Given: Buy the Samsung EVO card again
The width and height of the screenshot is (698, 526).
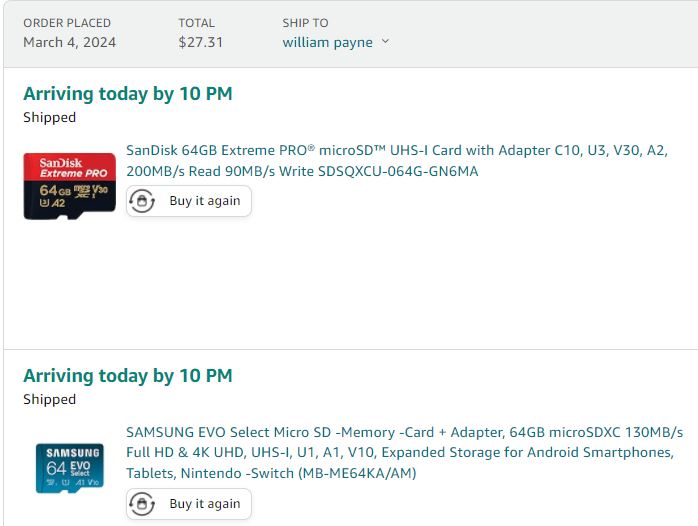Looking at the screenshot, I should (x=189, y=504).
